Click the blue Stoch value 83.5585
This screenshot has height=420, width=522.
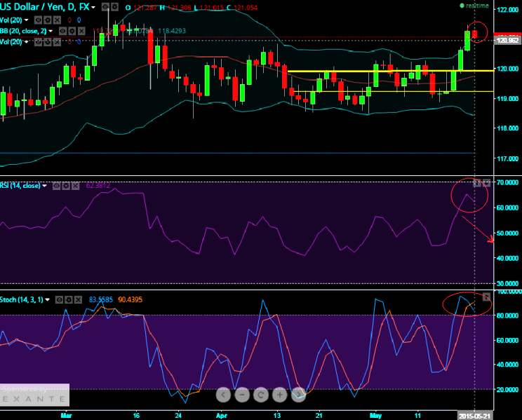pos(101,300)
